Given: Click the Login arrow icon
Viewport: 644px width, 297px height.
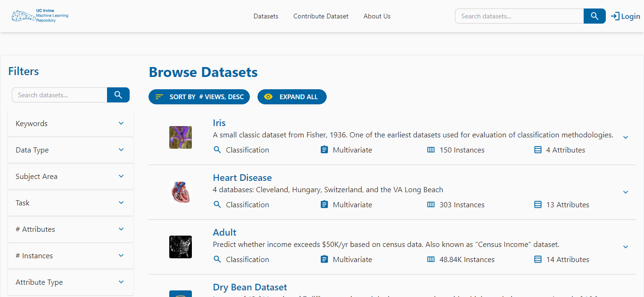Looking at the screenshot, I should click(x=615, y=16).
